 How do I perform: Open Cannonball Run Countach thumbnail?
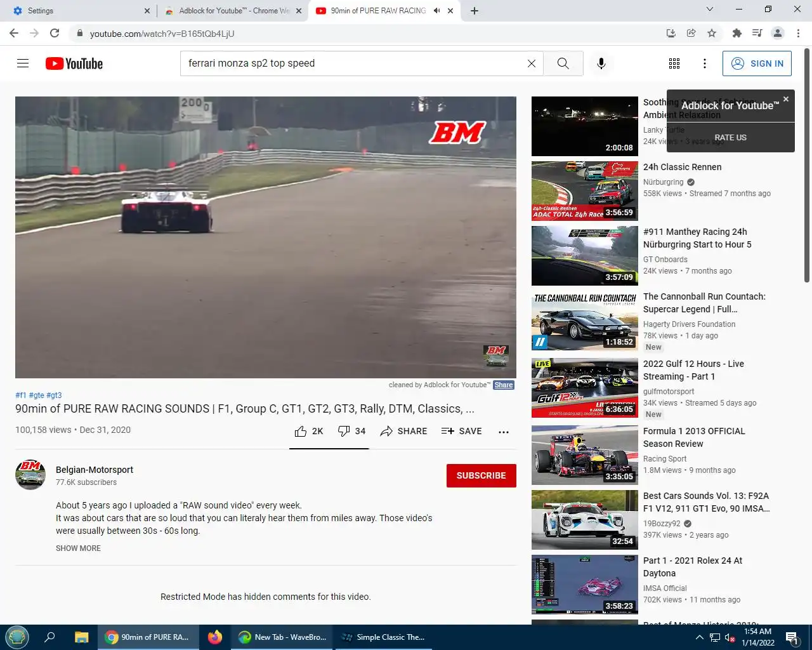click(585, 321)
